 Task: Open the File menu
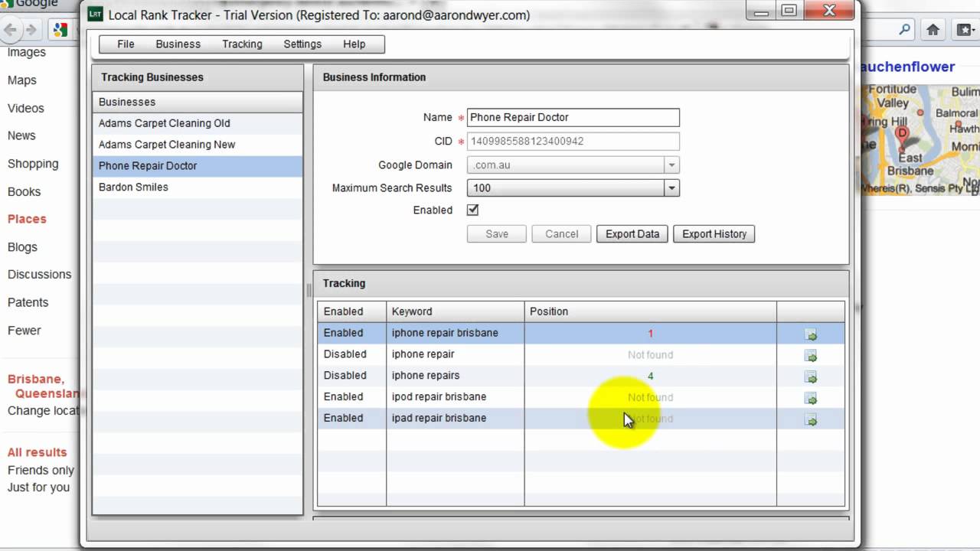pyautogui.click(x=126, y=44)
